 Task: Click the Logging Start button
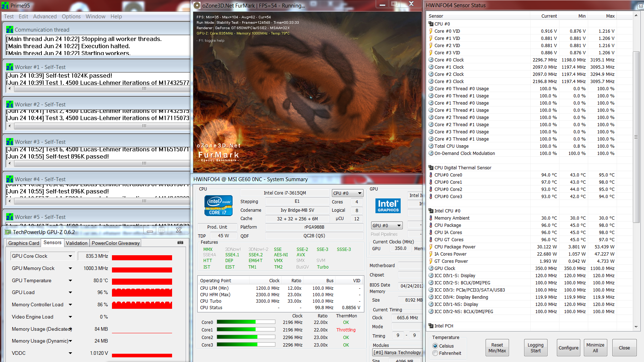536,348
